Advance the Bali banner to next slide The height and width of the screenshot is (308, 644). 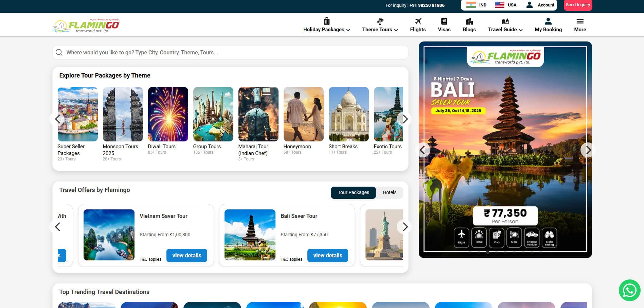pyautogui.click(x=588, y=150)
